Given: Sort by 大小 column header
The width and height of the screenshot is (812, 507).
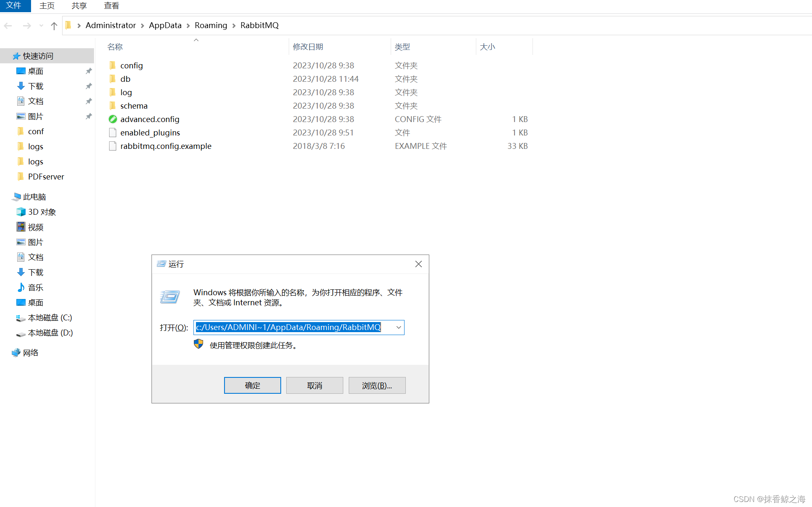Looking at the screenshot, I should (x=487, y=47).
